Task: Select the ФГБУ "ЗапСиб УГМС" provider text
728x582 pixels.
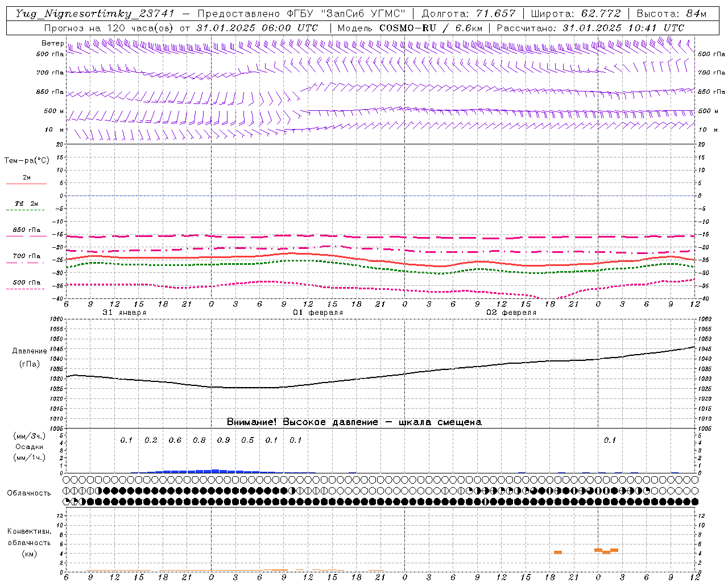Action: (347, 14)
